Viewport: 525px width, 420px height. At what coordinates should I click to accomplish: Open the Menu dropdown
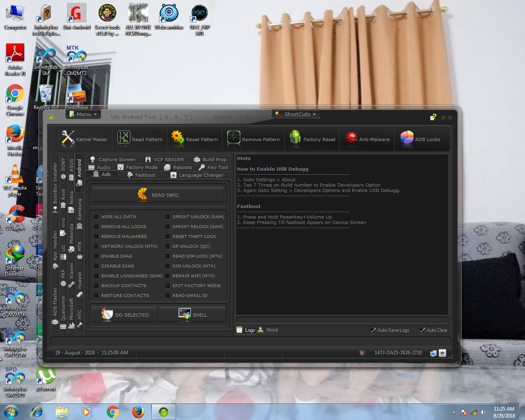[83, 114]
